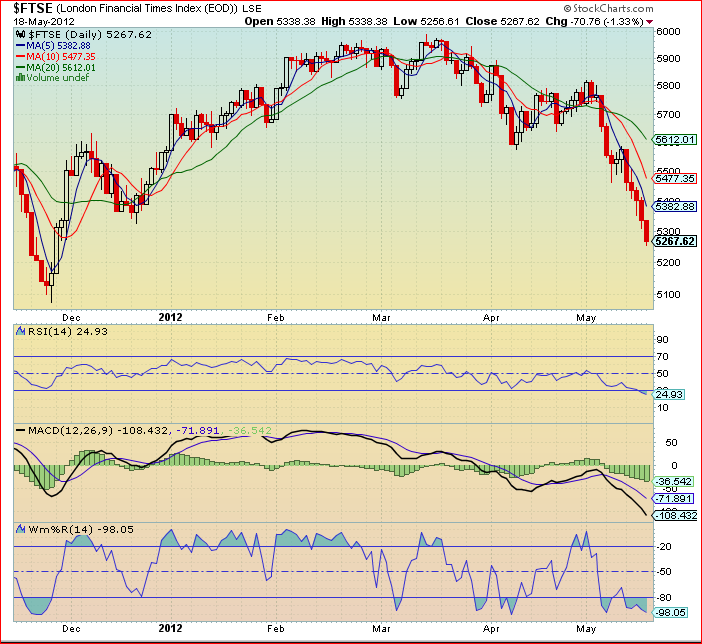
Task: Click the Volume undef legend entry
Action: (x=57, y=77)
